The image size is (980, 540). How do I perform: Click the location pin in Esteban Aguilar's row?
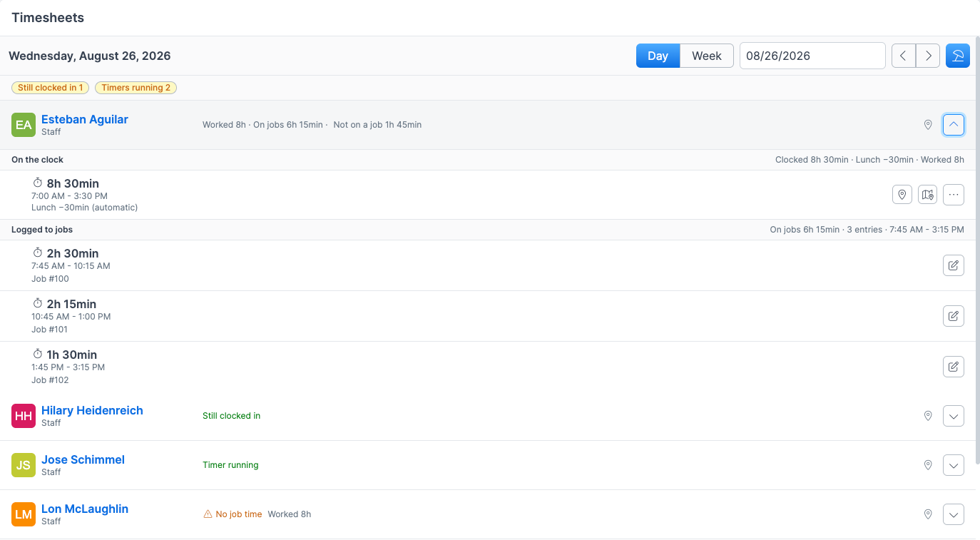tap(928, 125)
